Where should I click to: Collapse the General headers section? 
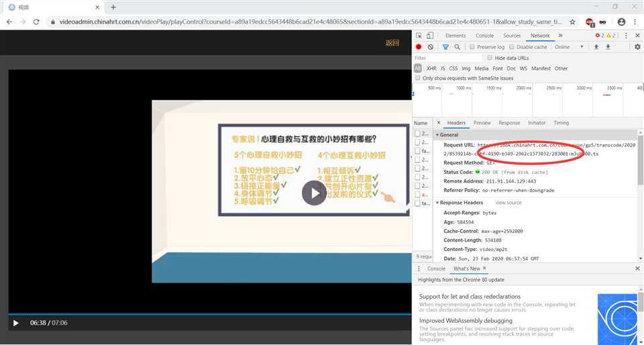pos(438,135)
